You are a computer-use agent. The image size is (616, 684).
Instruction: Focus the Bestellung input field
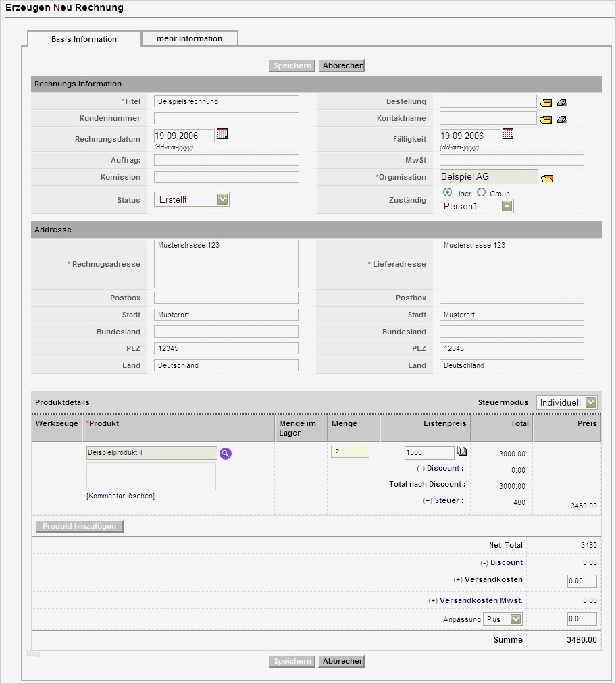click(488, 101)
